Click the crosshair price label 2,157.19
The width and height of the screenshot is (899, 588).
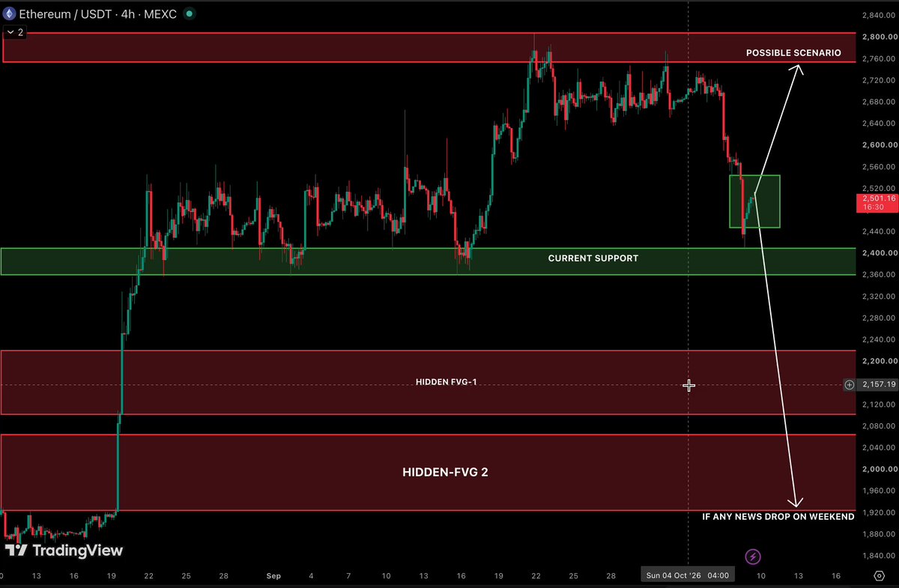click(x=877, y=384)
